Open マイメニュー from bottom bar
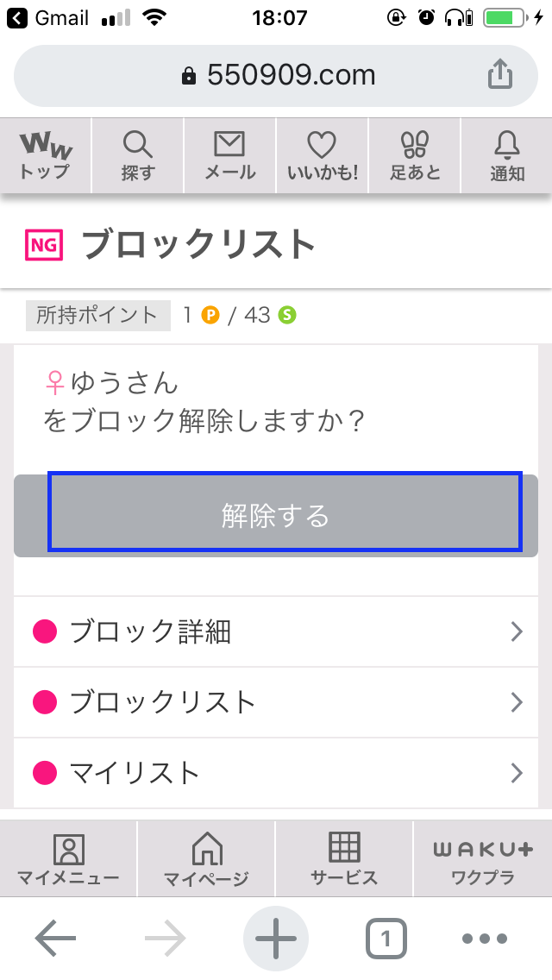Image resolution: width=552 pixels, height=980 pixels. pos(68,858)
